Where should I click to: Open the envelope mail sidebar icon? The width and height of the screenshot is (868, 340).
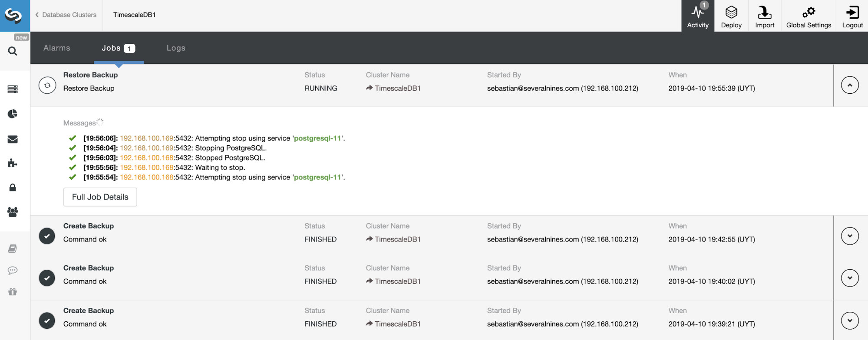(13, 139)
